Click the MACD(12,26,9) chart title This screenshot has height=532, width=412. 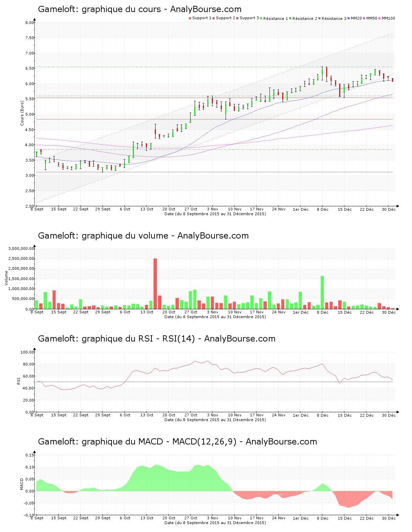[178, 442]
